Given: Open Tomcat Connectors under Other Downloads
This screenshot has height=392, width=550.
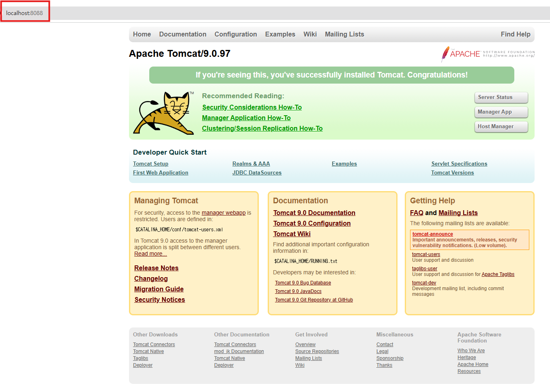Looking at the screenshot, I should pos(154,345).
